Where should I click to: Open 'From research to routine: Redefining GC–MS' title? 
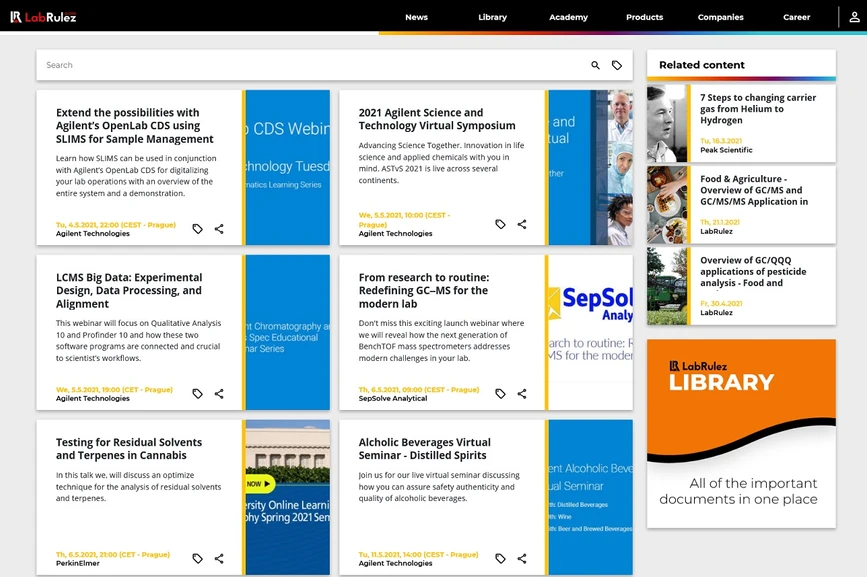424,290
